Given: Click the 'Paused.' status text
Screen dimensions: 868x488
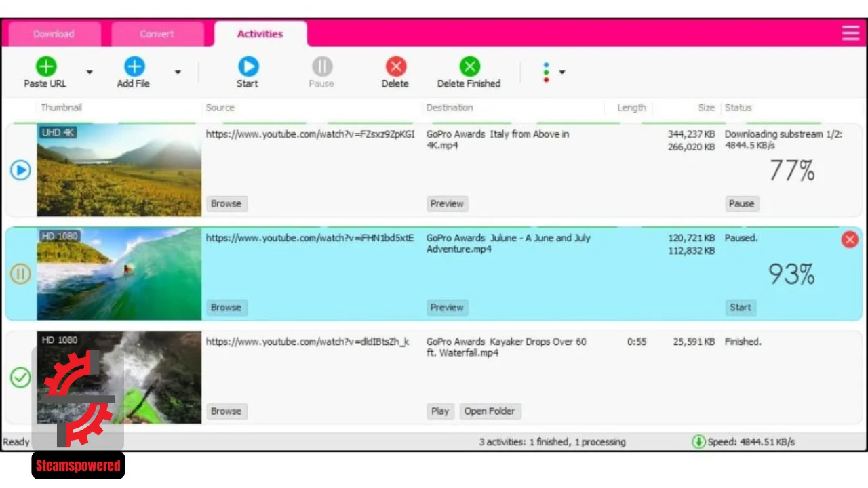Looking at the screenshot, I should (x=741, y=238).
